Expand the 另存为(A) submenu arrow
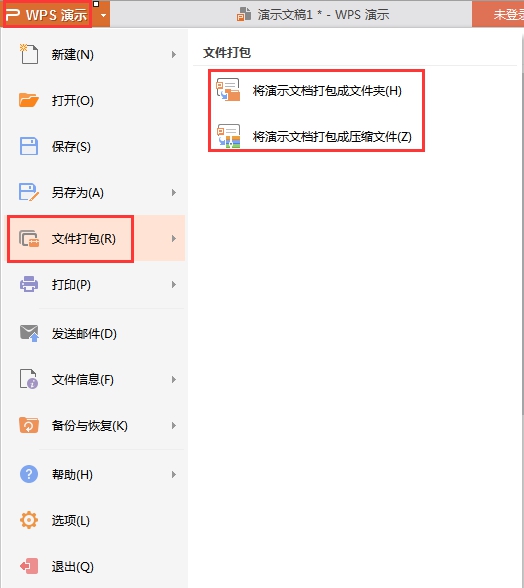The height and width of the screenshot is (588, 524). (174, 193)
